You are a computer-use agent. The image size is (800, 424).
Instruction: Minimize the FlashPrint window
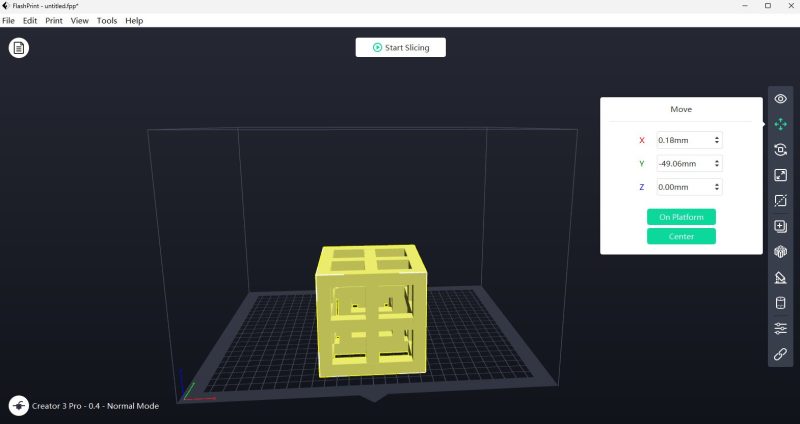[746, 6]
